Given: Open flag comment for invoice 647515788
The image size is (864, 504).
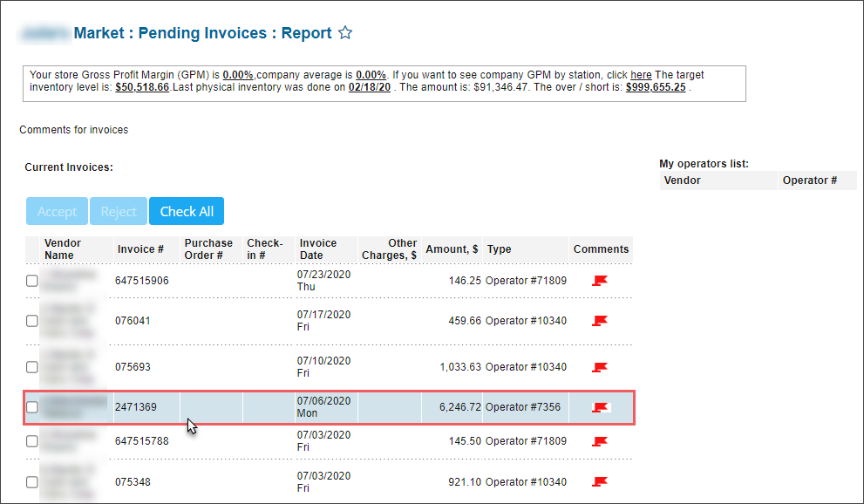Looking at the screenshot, I should [599, 441].
